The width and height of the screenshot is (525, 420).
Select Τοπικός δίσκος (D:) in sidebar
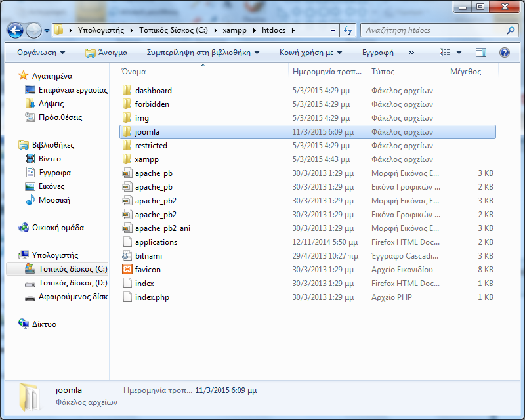click(x=73, y=283)
